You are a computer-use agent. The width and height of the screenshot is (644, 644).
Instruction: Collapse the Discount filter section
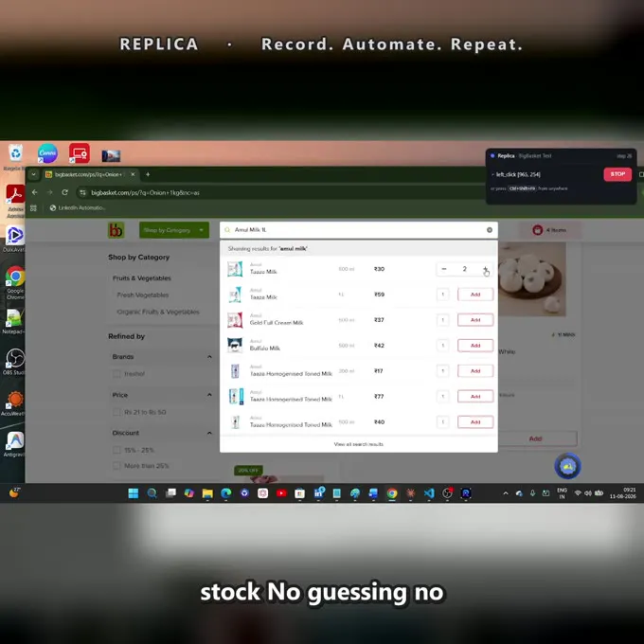click(209, 433)
